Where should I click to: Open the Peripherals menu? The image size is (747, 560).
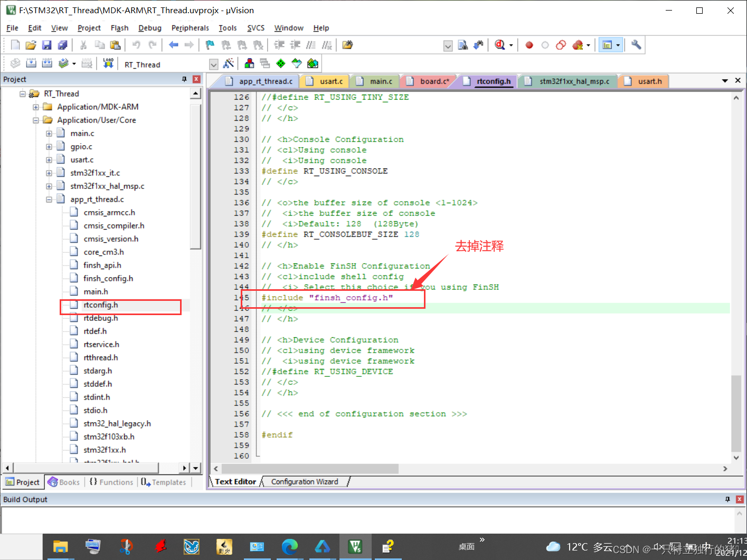(x=190, y=28)
